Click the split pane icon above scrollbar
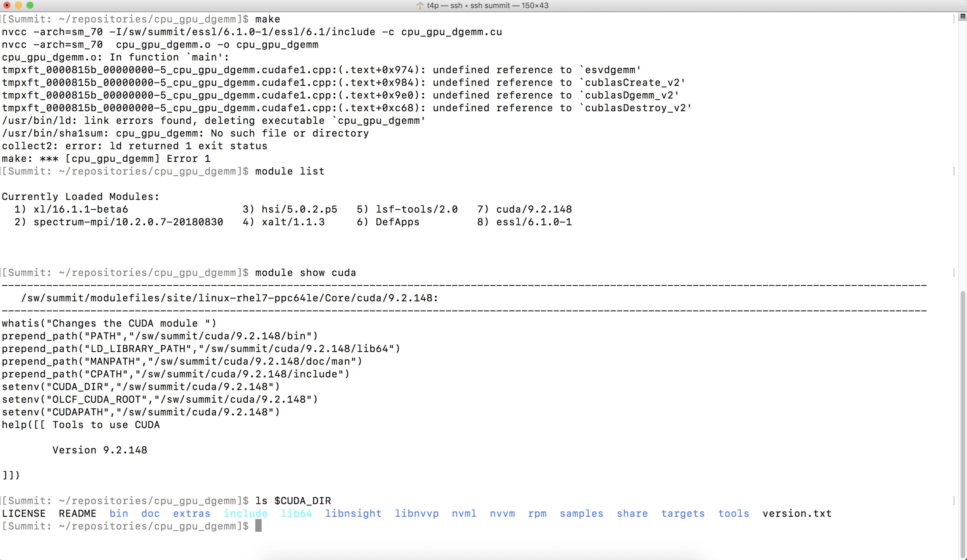 pyautogui.click(x=963, y=17)
